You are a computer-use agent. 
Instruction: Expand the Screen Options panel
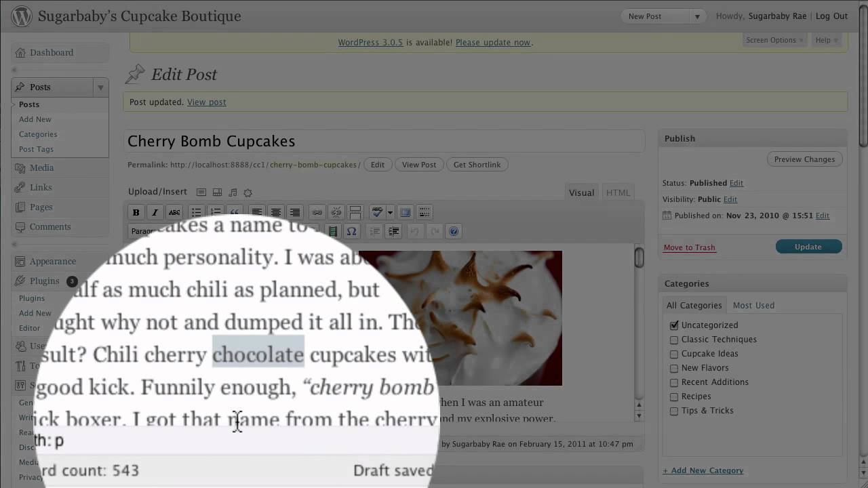[774, 40]
